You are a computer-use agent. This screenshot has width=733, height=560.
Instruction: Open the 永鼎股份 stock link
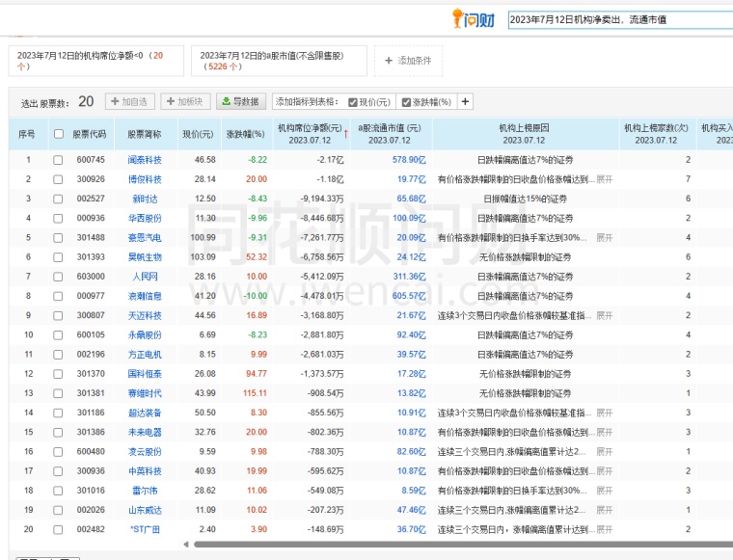pos(145,335)
